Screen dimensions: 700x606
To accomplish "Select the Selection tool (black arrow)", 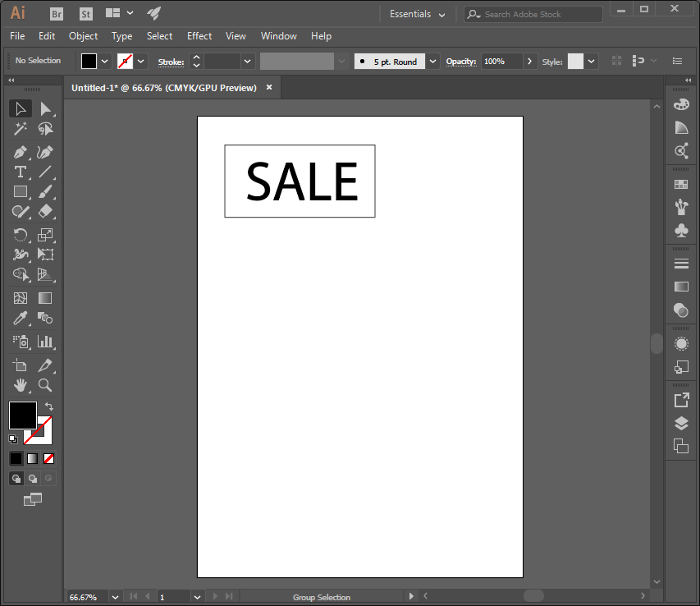I will point(20,109).
